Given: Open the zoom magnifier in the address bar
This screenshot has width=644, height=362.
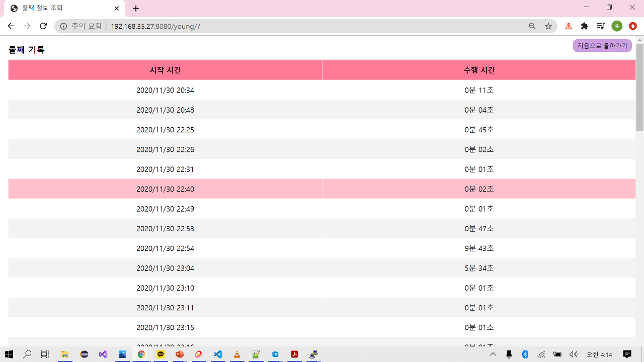Looking at the screenshot, I should click(x=532, y=26).
